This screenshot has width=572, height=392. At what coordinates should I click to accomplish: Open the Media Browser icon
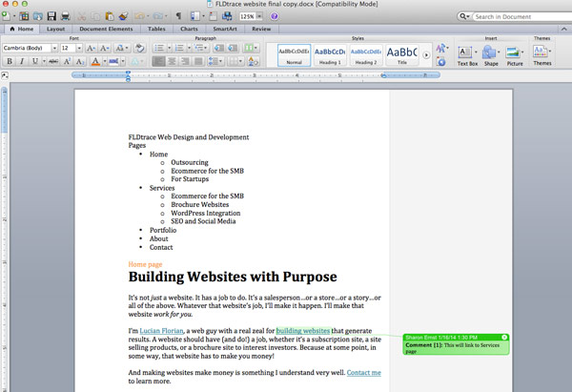pyautogui.click(x=227, y=16)
